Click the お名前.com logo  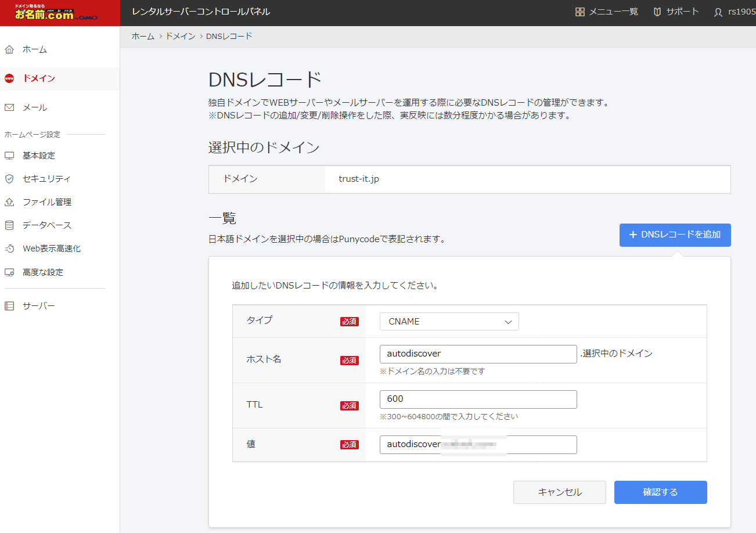[x=56, y=12]
